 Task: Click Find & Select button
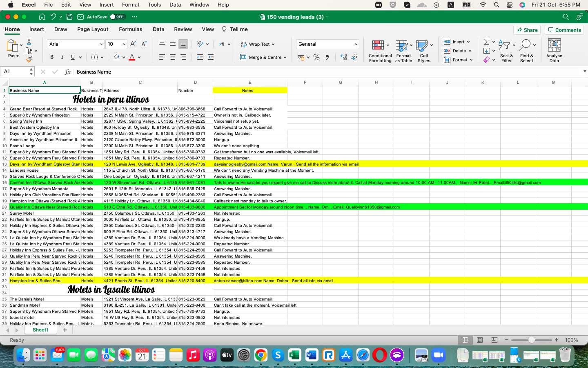[527, 51]
